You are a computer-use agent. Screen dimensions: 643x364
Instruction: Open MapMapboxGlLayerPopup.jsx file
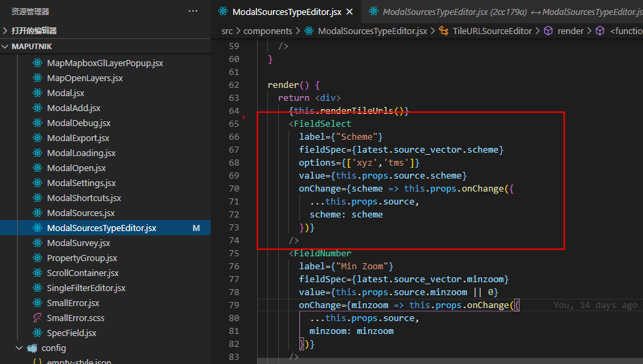(105, 63)
